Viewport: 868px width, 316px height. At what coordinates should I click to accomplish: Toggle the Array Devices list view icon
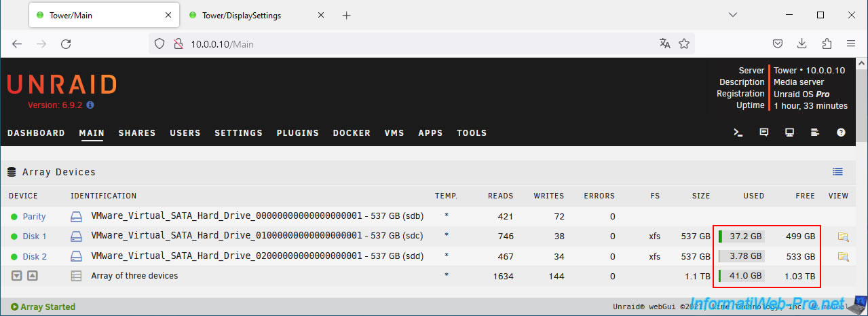837,172
